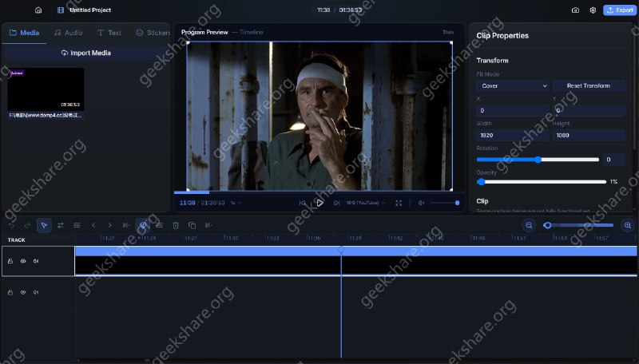Image resolution: width=639 pixels, height=364 pixels.
Task: Jump to the start with skip-back button
Action: 303,203
